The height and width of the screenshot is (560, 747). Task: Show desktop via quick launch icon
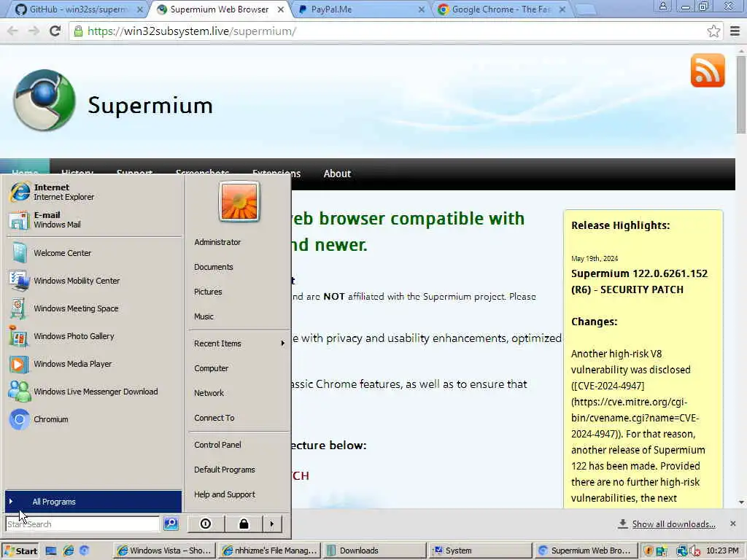coord(51,551)
